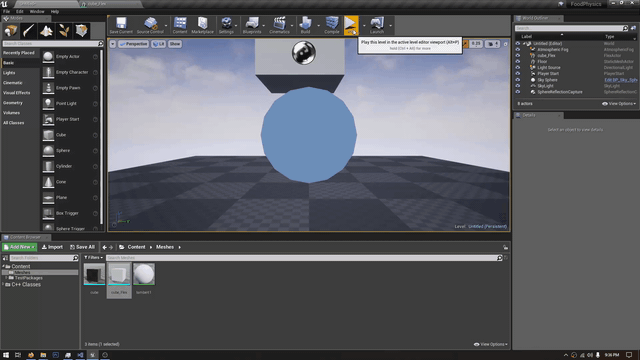Open the Cinematics dropdown arrow
The width and height of the screenshot is (640, 360).
292,26
